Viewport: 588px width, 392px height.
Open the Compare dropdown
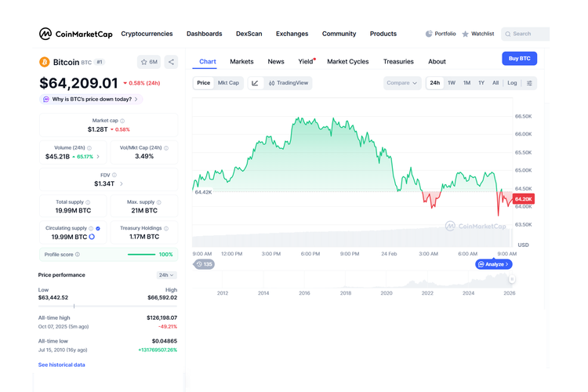pos(402,83)
